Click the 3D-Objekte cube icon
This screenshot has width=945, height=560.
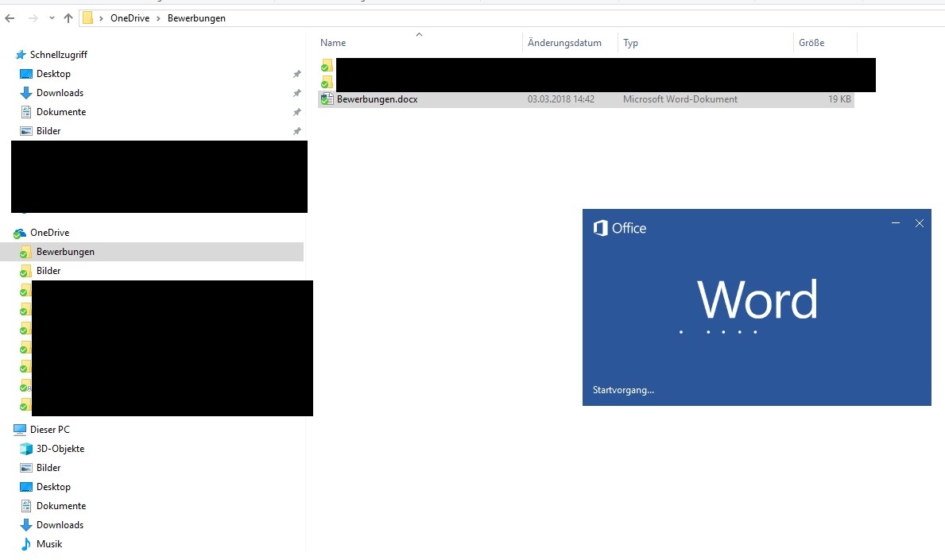(26, 449)
